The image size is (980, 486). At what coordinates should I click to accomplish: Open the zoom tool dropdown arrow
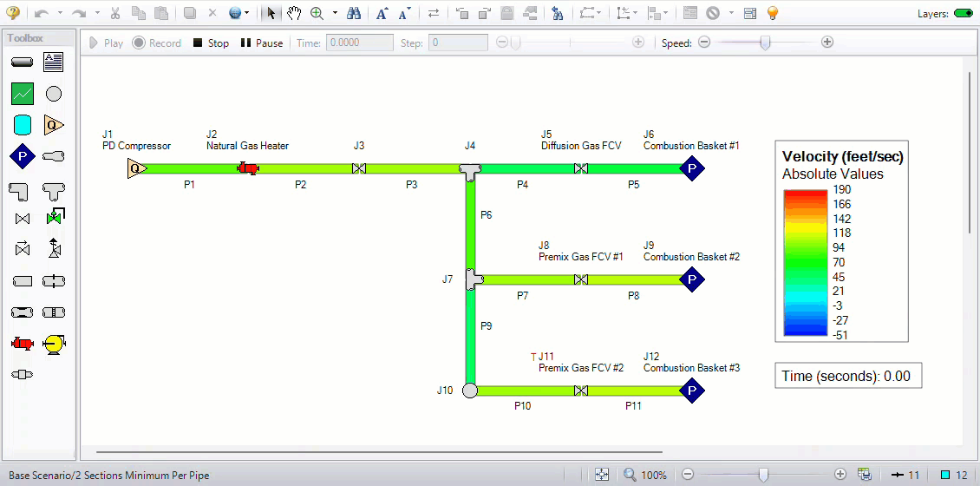335,13
